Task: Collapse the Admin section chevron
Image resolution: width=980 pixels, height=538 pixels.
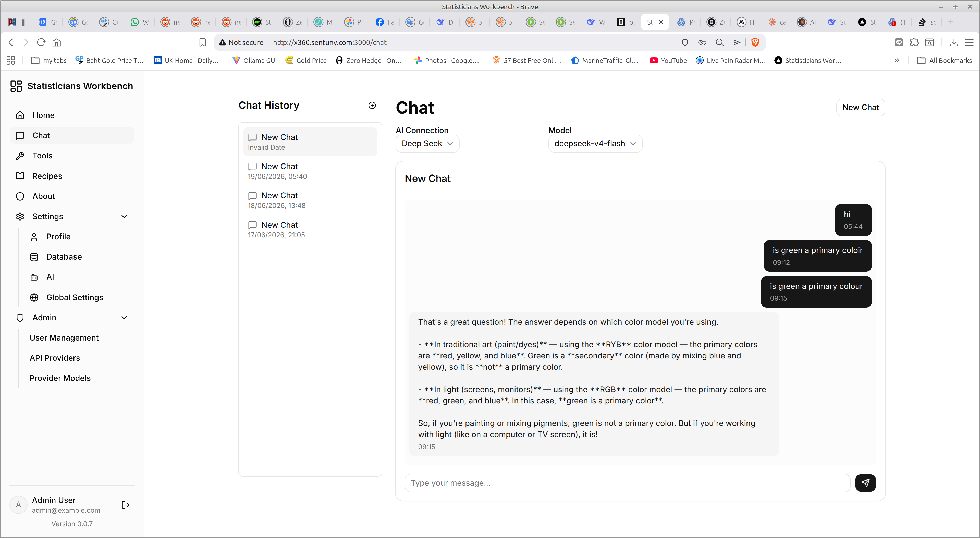Action: coord(124,318)
